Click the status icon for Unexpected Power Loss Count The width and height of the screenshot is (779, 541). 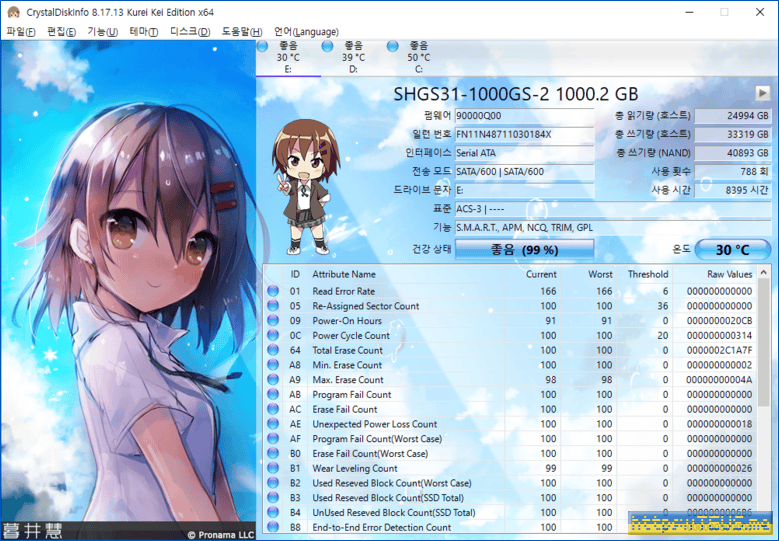point(273,424)
